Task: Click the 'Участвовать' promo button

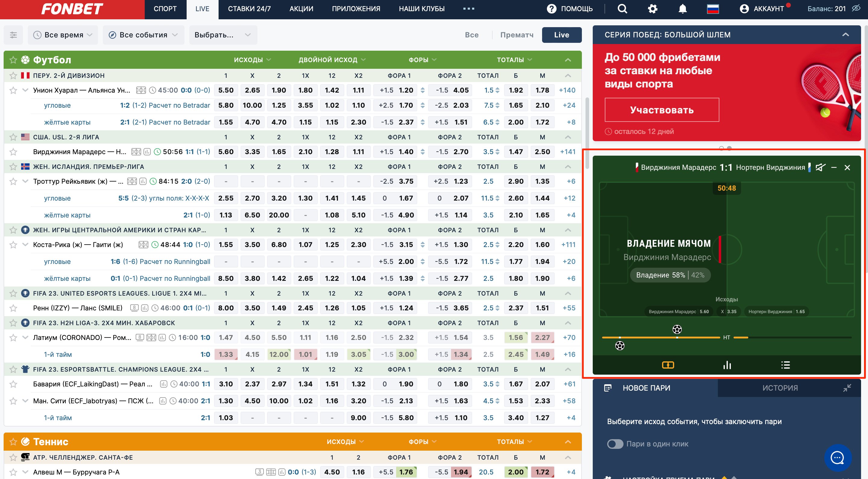Action: pos(661,110)
